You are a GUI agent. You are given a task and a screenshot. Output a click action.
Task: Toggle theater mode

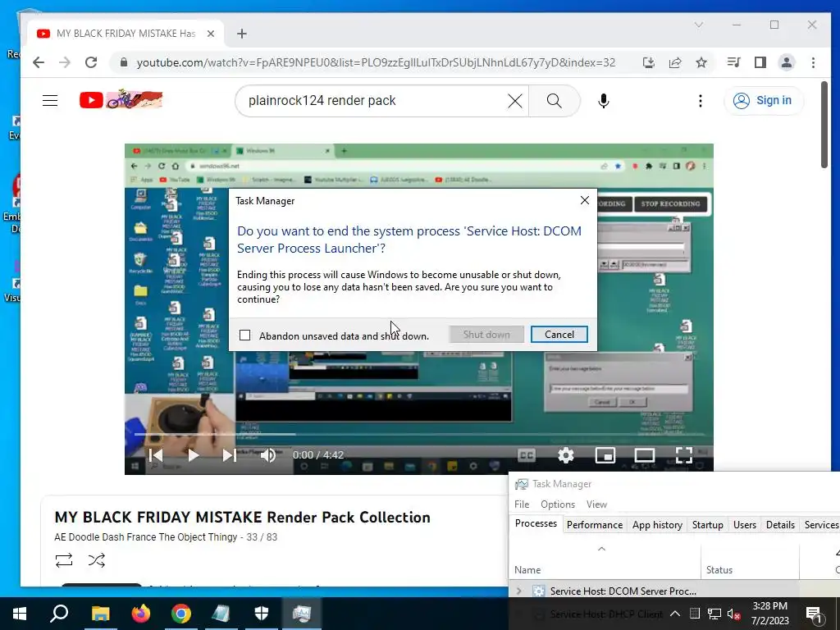pyautogui.click(x=645, y=455)
